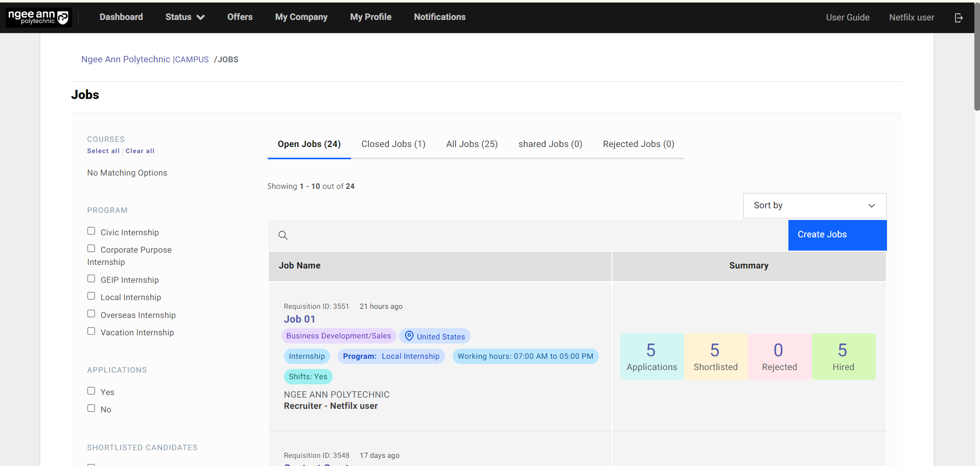The image size is (980, 466).
Task: Open the 5 Shortlisted summary tile
Action: pyautogui.click(x=715, y=356)
